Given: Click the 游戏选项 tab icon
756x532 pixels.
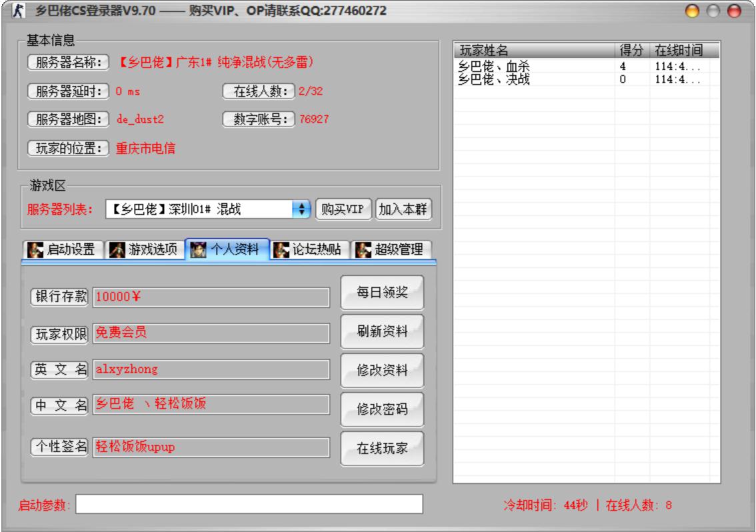Looking at the screenshot, I should coord(117,249).
